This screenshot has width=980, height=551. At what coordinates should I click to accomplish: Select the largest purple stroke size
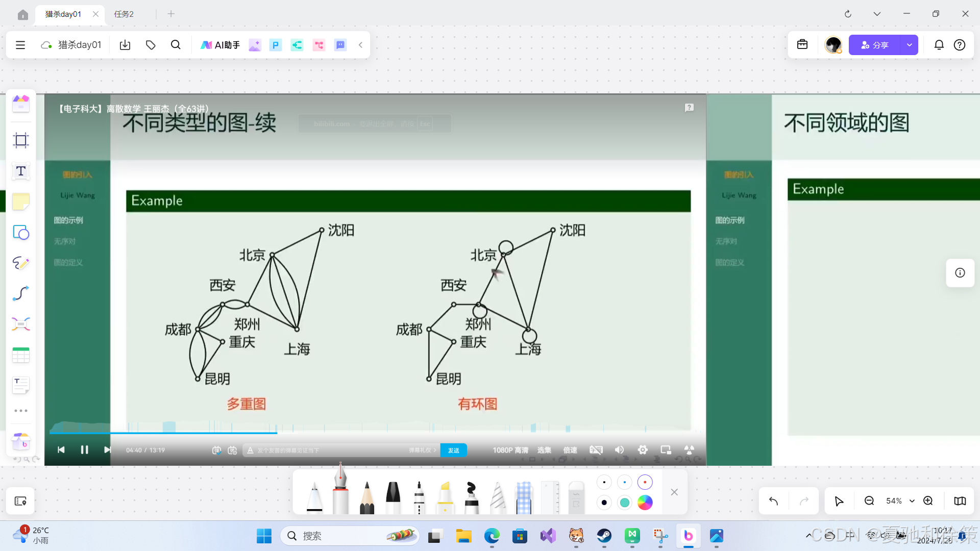click(645, 482)
